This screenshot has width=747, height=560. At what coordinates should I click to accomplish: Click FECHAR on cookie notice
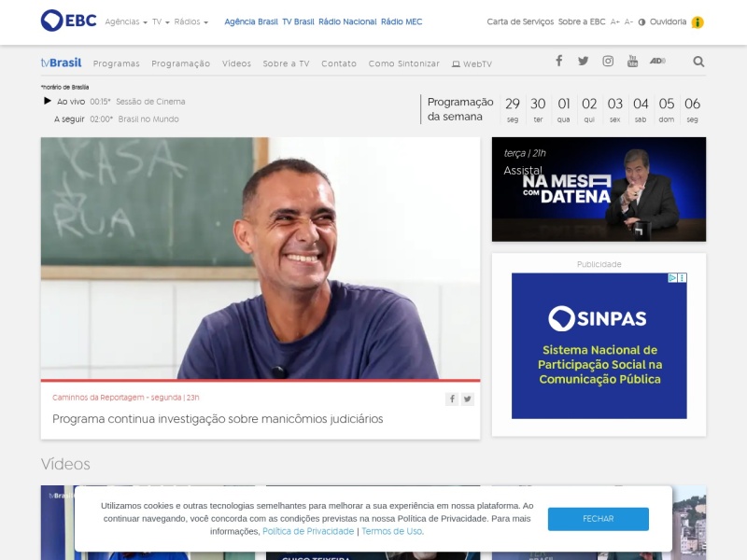pyautogui.click(x=598, y=519)
